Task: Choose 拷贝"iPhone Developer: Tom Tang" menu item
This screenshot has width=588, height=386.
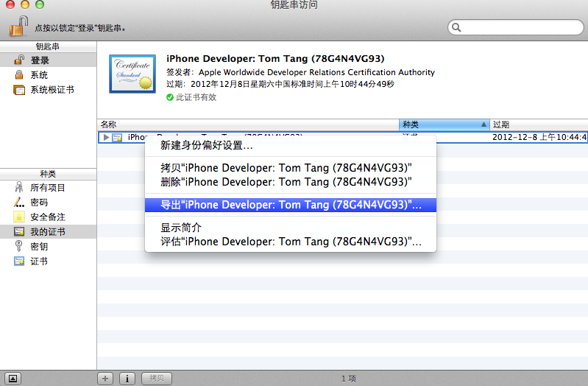Action: point(290,168)
